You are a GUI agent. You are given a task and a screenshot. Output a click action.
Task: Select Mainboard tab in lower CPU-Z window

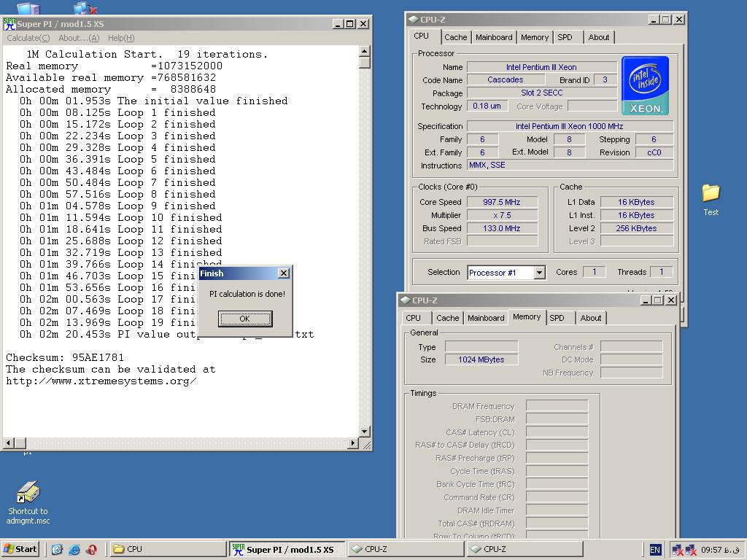485,318
